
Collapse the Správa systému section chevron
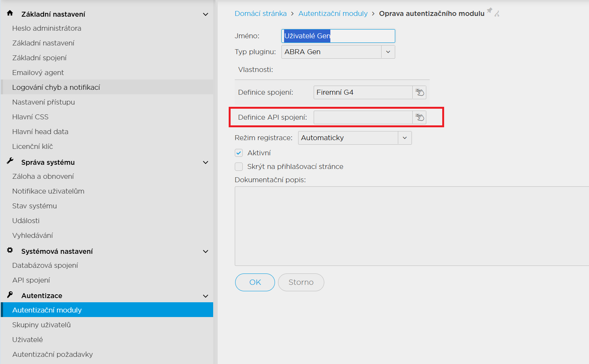click(x=206, y=162)
